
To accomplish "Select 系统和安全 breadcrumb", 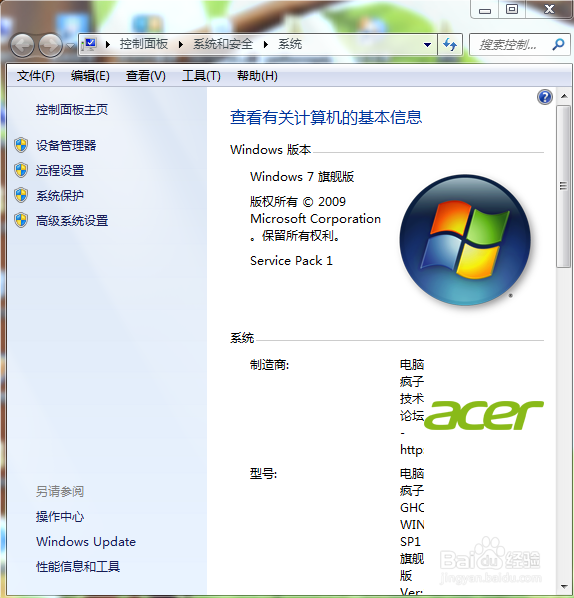I will pyautogui.click(x=223, y=44).
